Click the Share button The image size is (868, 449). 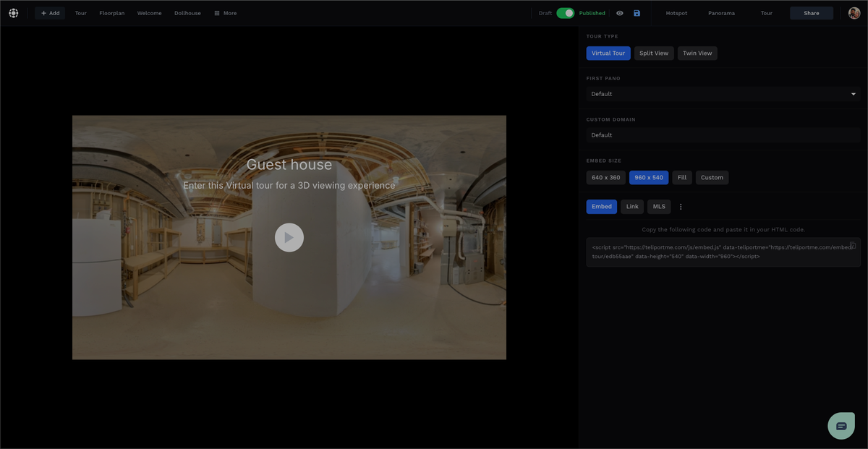pos(812,13)
